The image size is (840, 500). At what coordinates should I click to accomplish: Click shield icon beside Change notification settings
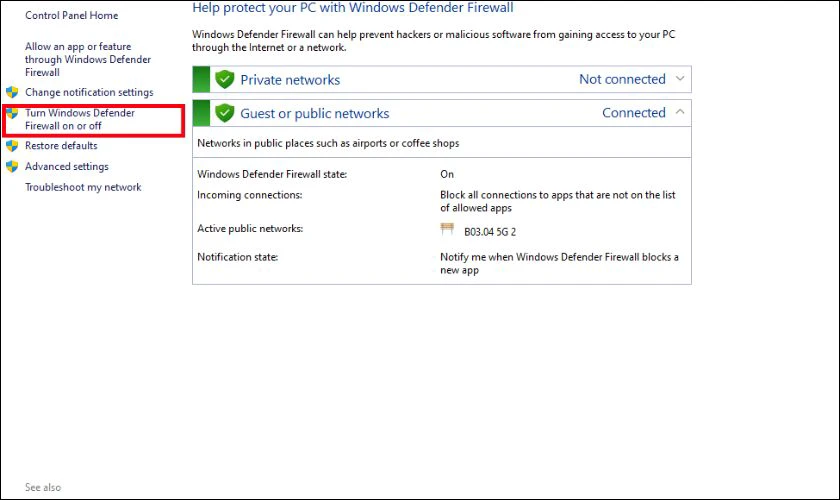12,92
